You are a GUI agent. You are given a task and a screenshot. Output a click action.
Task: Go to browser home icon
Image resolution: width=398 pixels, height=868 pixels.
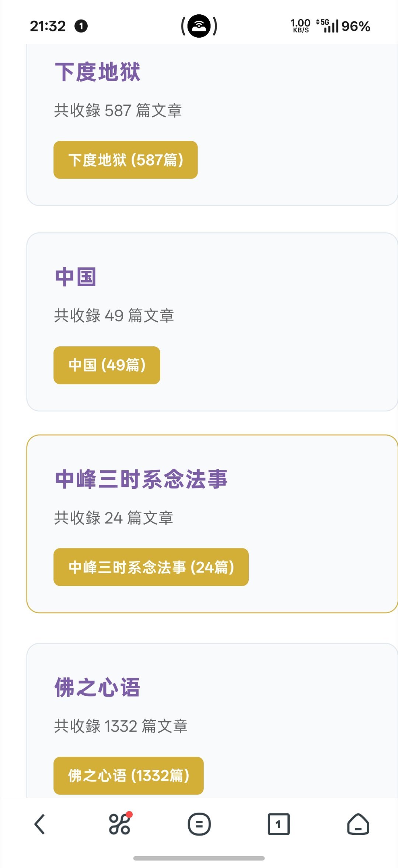(x=358, y=824)
